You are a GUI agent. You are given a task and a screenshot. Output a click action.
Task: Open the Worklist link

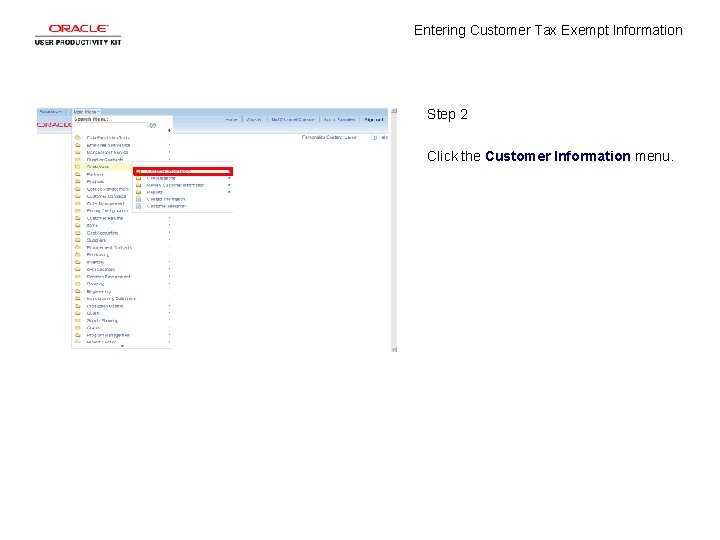[x=254, y=119]
